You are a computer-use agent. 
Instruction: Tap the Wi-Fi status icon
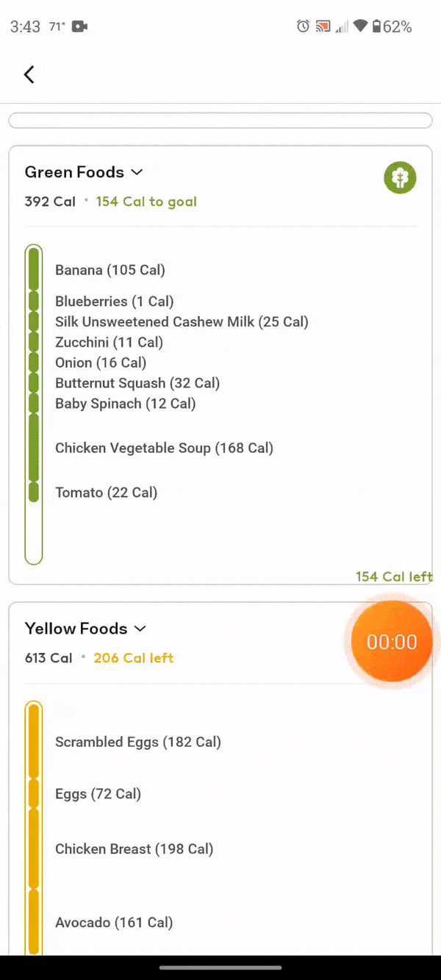click(359, 26)
